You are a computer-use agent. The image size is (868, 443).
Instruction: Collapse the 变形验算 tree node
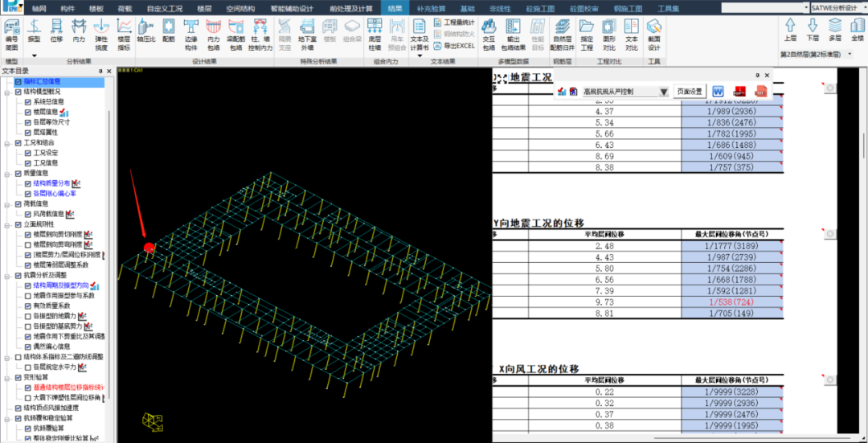point(8,377)
